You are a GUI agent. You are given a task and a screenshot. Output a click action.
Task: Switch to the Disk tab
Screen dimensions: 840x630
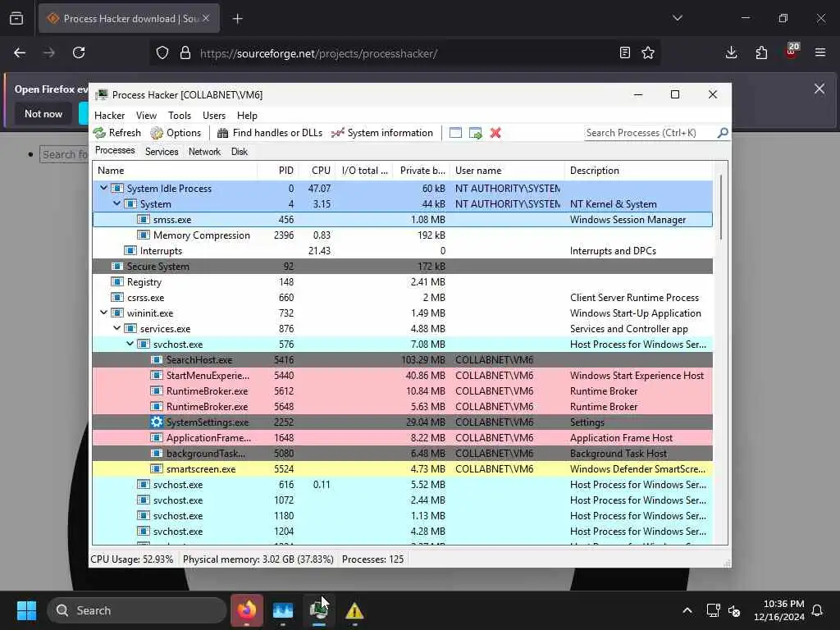coord(240,152)
